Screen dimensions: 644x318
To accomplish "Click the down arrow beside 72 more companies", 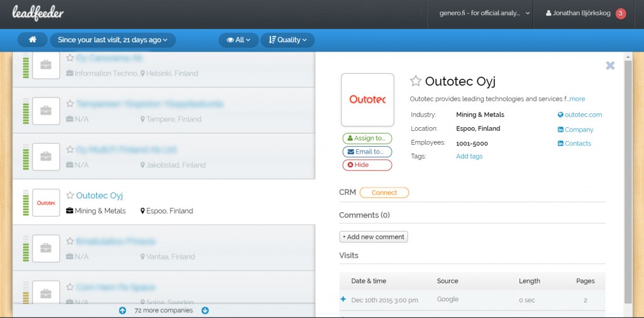I will [x=205, y=310].
